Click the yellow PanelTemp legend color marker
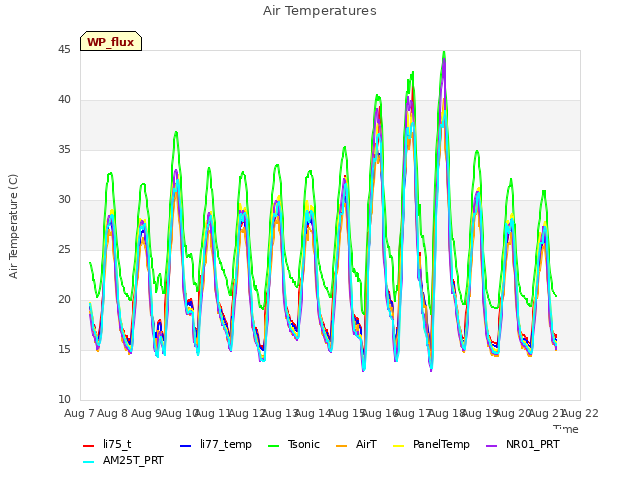Viewport: 640px width, 480px height. 398,446
